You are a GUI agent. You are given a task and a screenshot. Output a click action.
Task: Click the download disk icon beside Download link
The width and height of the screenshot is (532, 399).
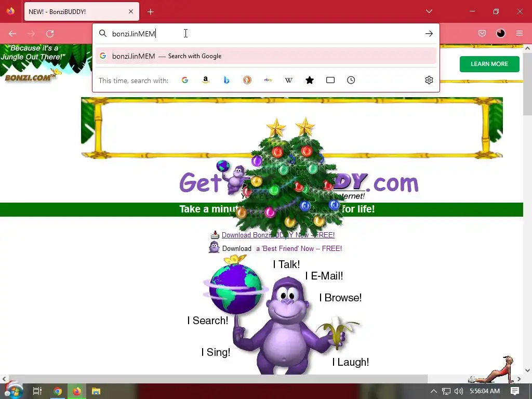click(215, 235)
